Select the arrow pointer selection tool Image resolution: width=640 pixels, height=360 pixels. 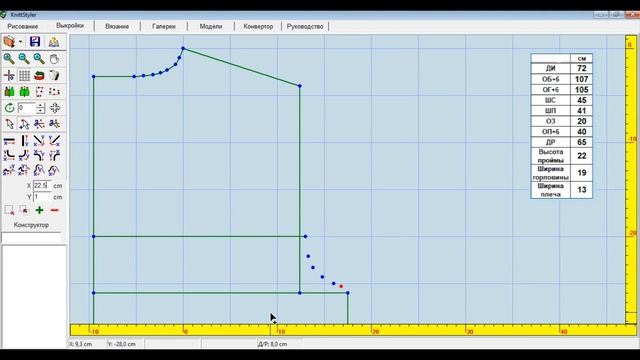pyautogui.click(x=9, y=124)
